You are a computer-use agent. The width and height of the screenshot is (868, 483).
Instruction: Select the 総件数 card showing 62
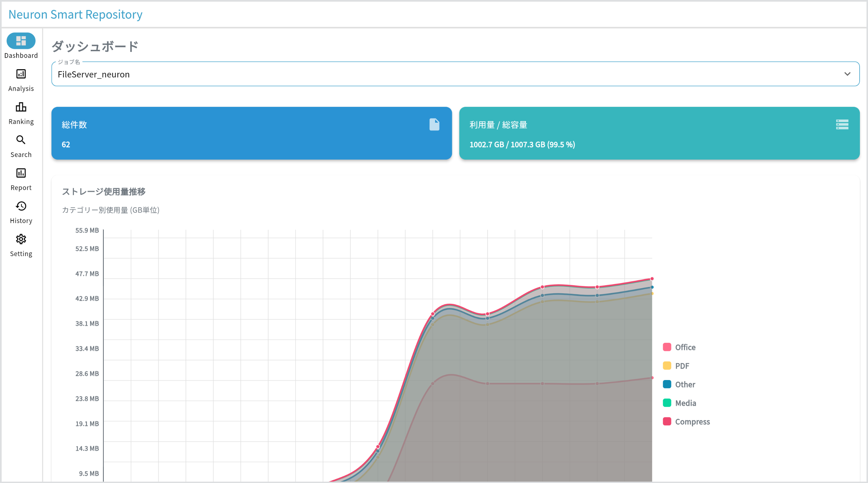click(252, 133)
